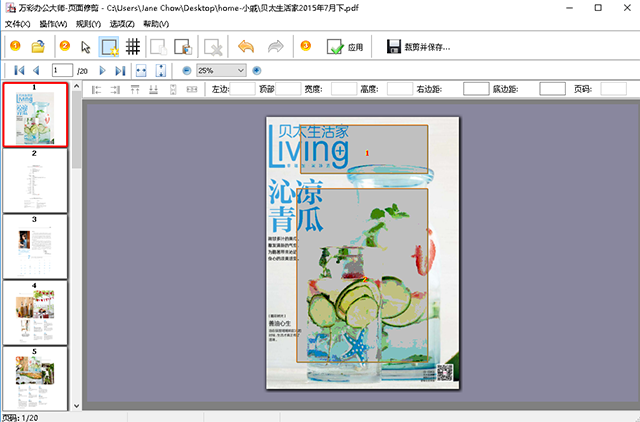Image resolution: width=640 pixels, height=422 pixels.
Task: Click the open PDF folder icon
Action: click(x=38, y=46)
